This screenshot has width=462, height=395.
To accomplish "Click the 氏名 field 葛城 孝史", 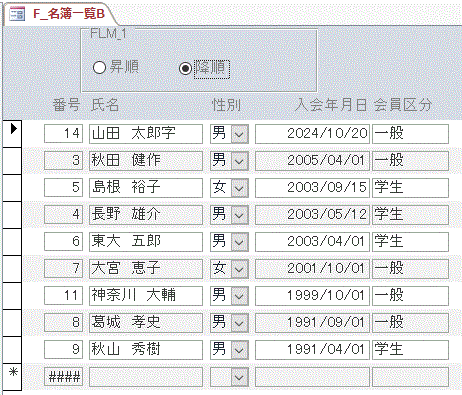I will tap(146, 323).
